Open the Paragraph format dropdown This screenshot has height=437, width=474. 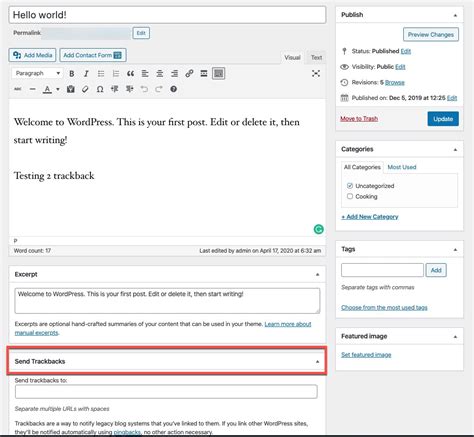[37, 73]
